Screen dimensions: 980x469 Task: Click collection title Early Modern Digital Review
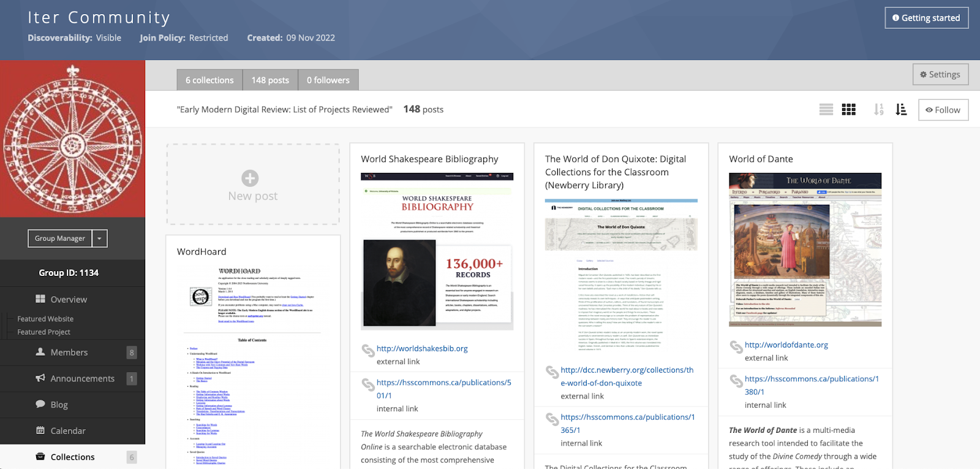284,109
